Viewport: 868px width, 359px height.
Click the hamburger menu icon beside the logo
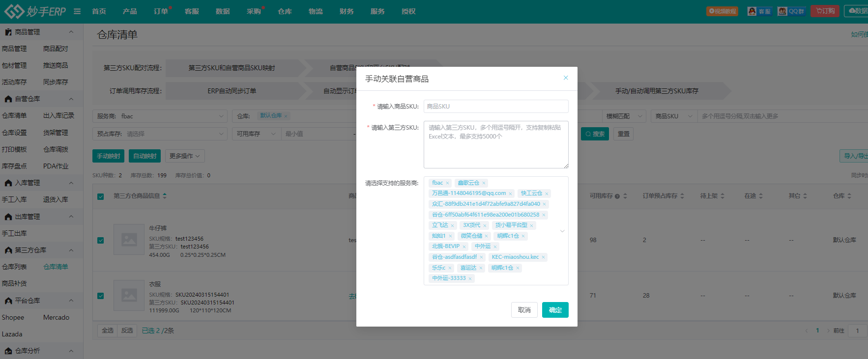(77, 11)
